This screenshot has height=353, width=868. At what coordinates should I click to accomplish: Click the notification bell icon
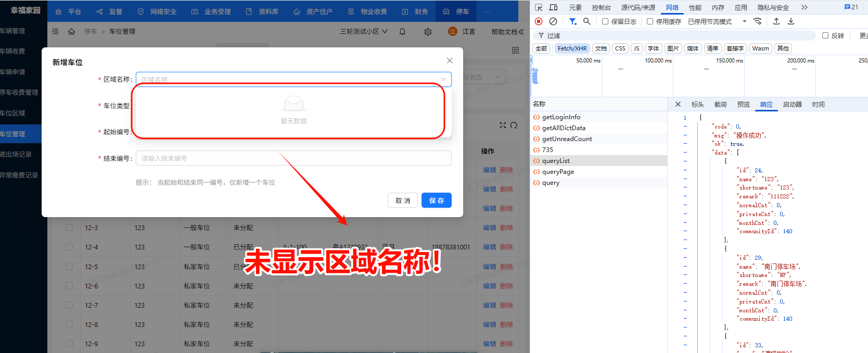click(402, 32)
